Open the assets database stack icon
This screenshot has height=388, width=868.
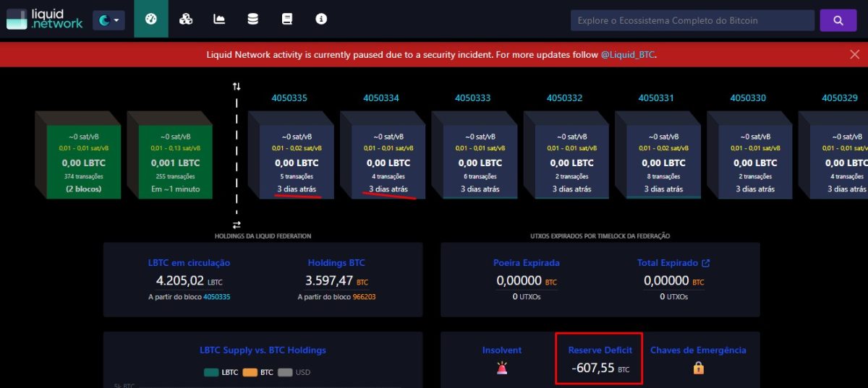click(252, 20)
